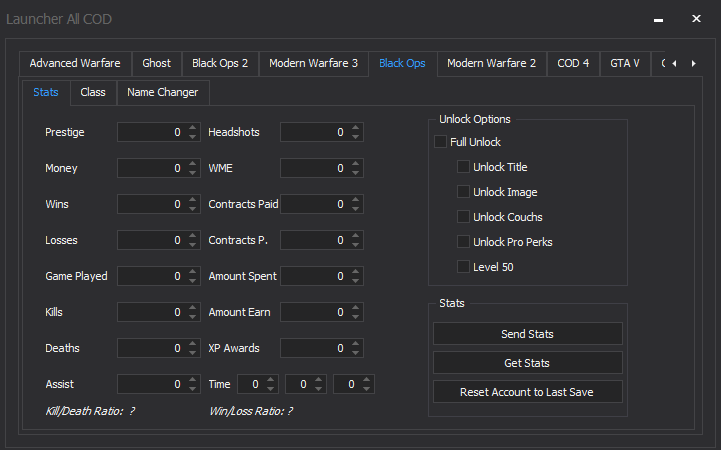Decrement the Assist spinner
Image resolution: width=721 pixels, height=450 pixels.
coord(193,389)
